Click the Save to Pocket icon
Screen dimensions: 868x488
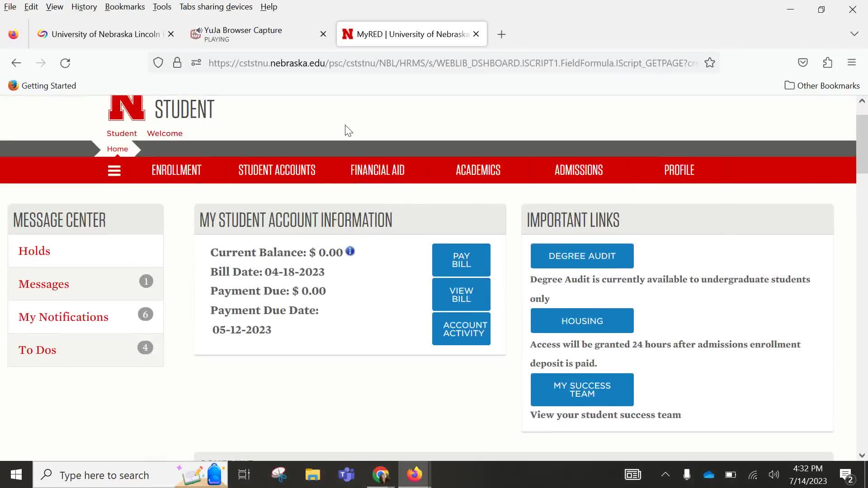(802, 63)
